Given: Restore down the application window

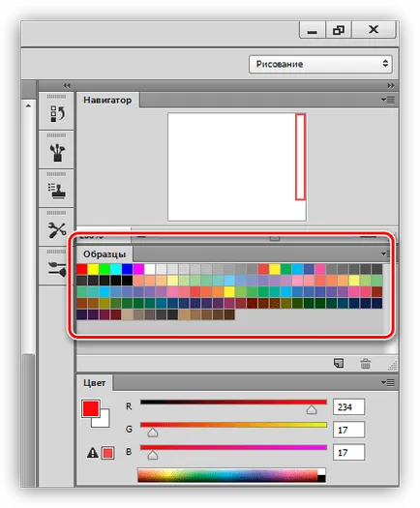Looking at the screenshot, I should 339,30.
